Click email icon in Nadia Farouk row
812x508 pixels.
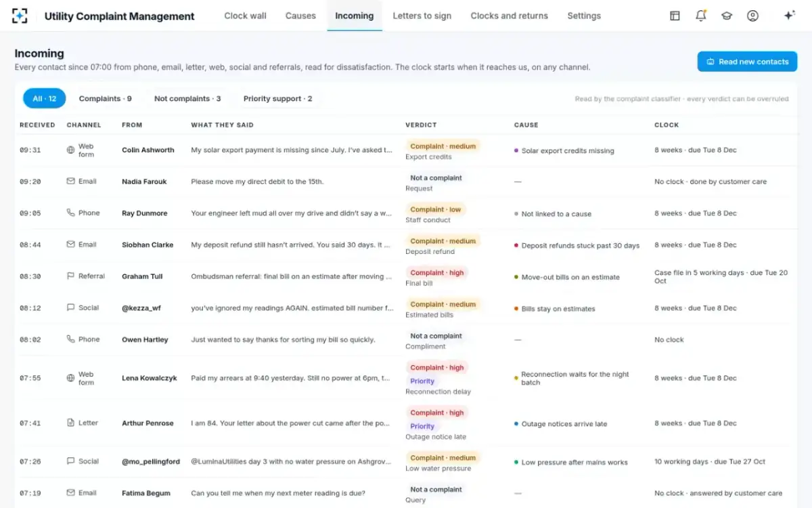click(70, 182)
